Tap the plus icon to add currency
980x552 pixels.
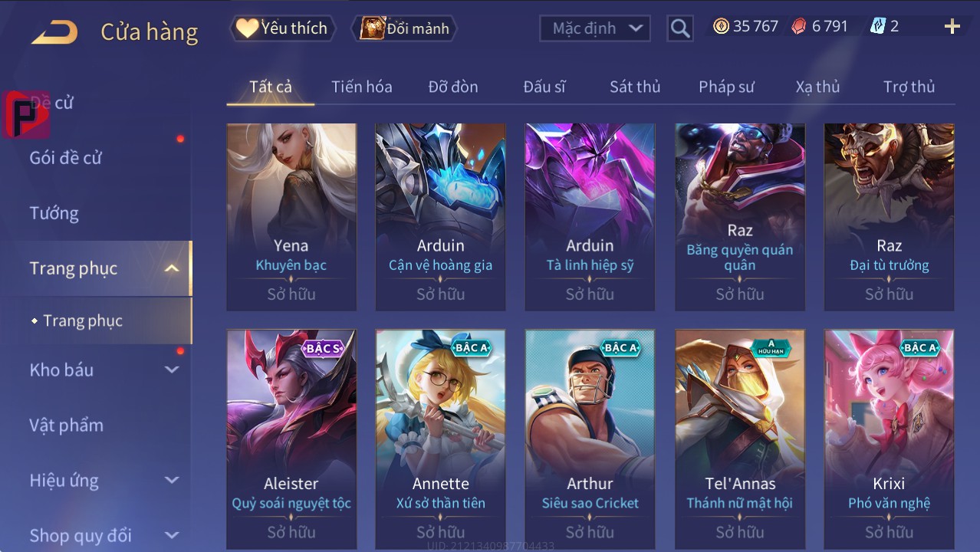(952, 27)
